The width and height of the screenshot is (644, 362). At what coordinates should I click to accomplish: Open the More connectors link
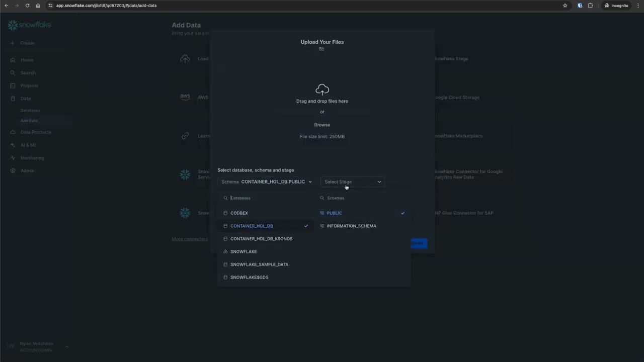click(x=190, y=239)
